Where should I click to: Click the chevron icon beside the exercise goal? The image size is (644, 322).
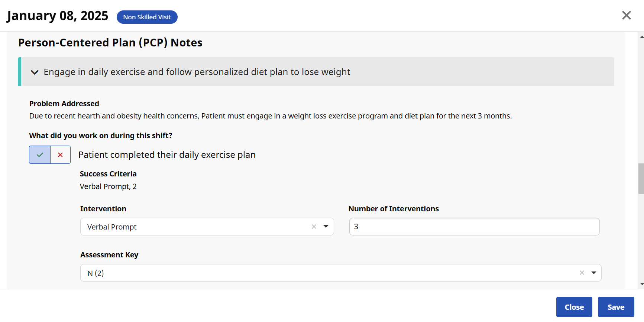[x=35, y=72]
